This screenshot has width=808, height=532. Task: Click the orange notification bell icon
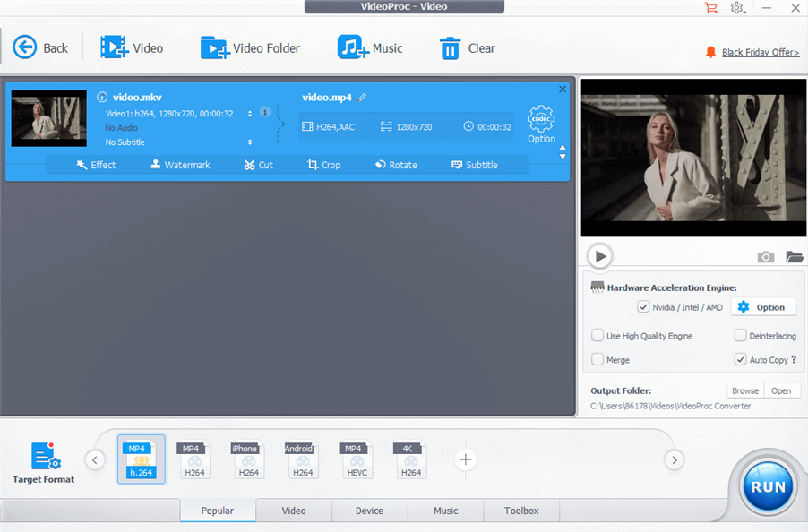point(710,52)
